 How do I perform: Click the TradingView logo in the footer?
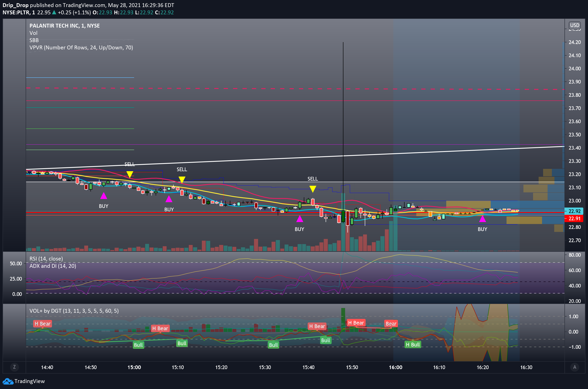24,381
